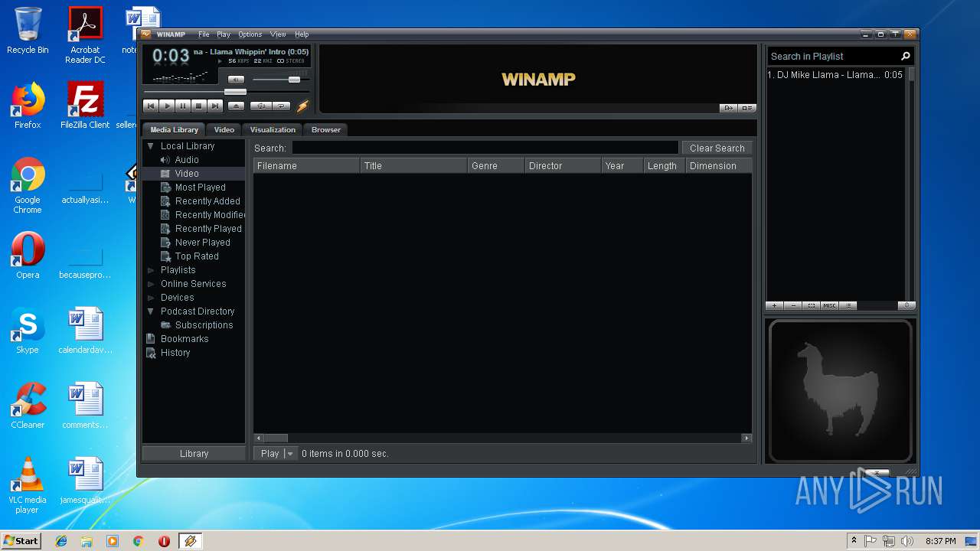Image resolution: width=980 pixels, height=551 pixels.
Task: Open the Windows Start menu
Action: click(x=21, y=540)
